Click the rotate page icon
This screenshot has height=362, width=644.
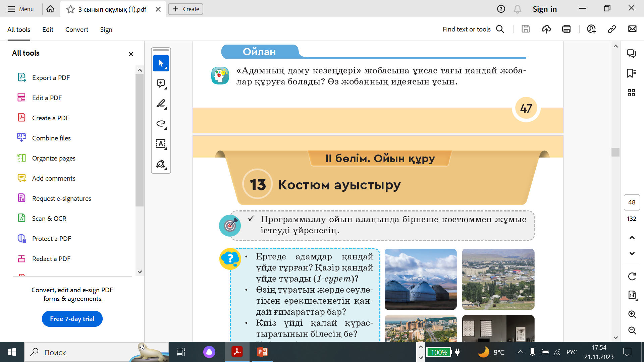click(632, 277)
